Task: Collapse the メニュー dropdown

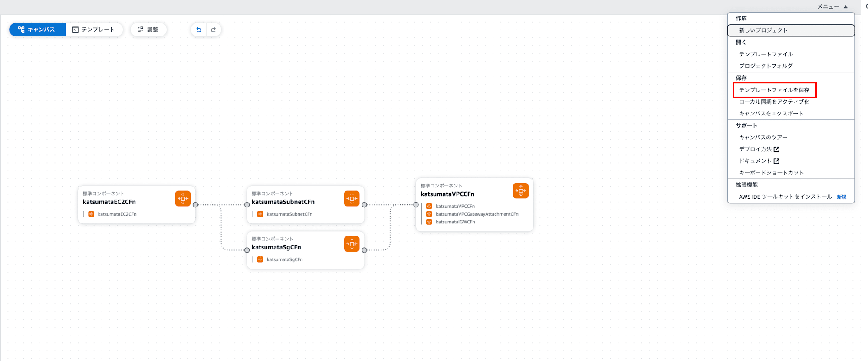Action: 832,7
